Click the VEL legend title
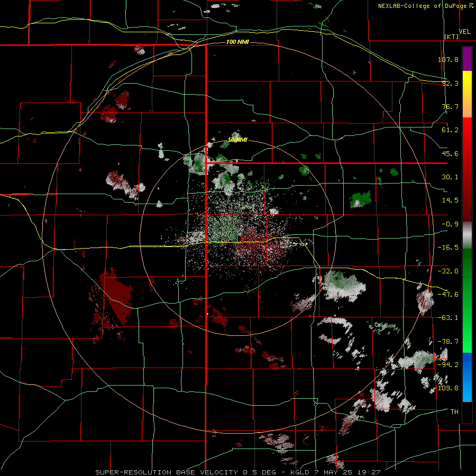Screen dimensions: 476x476 point(464,32)
